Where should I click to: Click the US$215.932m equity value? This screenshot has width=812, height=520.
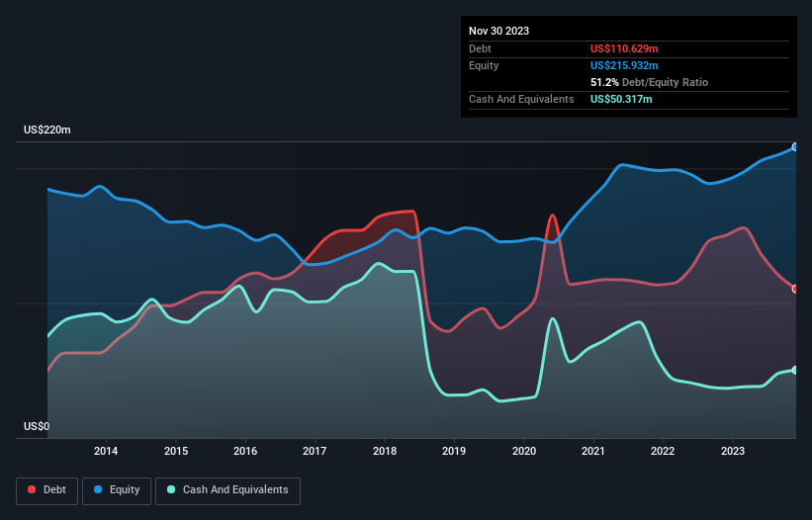(x=624, y=65)
